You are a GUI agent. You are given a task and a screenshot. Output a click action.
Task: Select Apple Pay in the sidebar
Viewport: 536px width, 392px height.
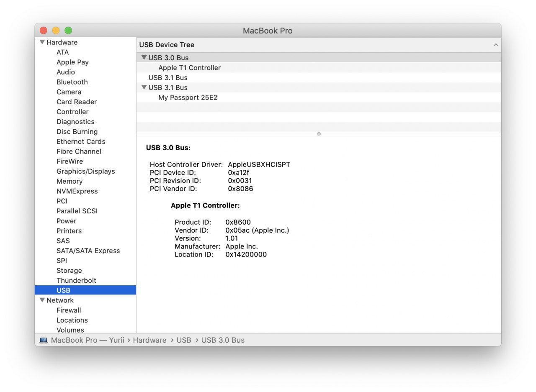pyautogui.click(x=72, y=62)
